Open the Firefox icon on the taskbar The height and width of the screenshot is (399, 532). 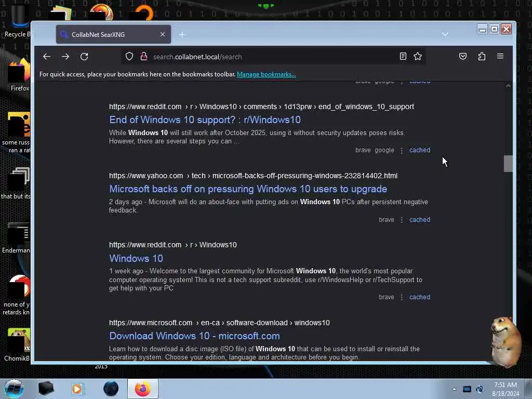[x=143, y=389]
